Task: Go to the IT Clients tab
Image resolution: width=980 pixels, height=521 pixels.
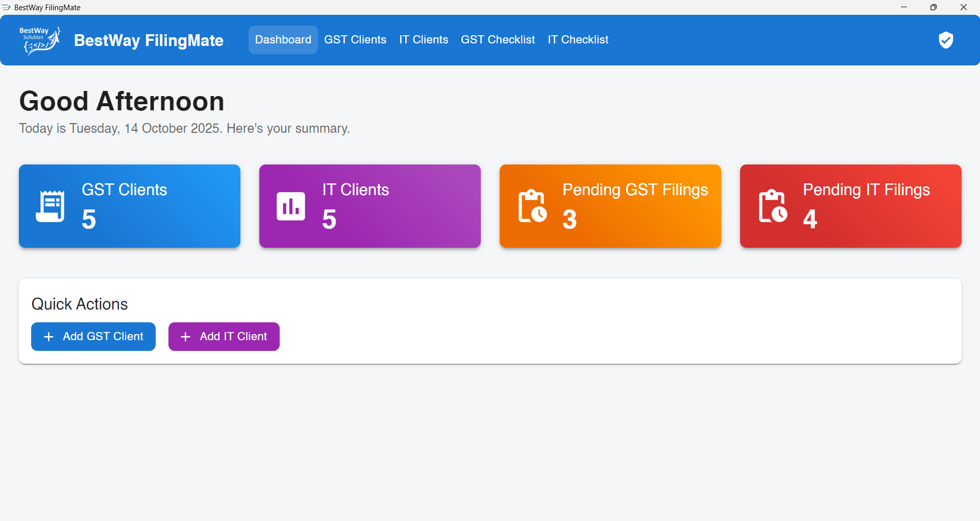Action: tap(424, 40)
